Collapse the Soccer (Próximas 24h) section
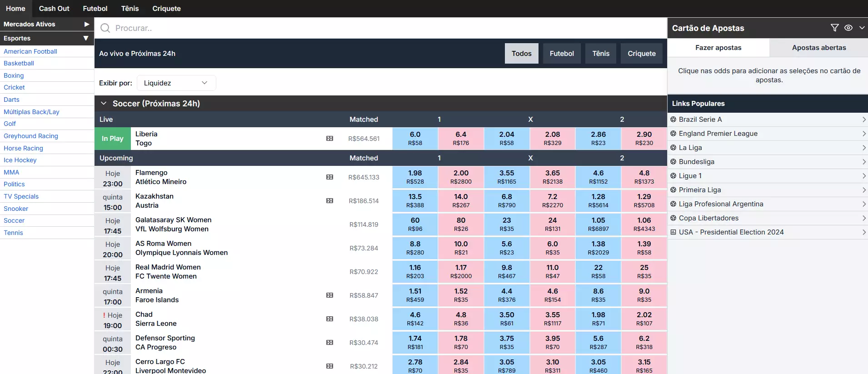Viewport: 868px width, 374px height. click(104, 104)
